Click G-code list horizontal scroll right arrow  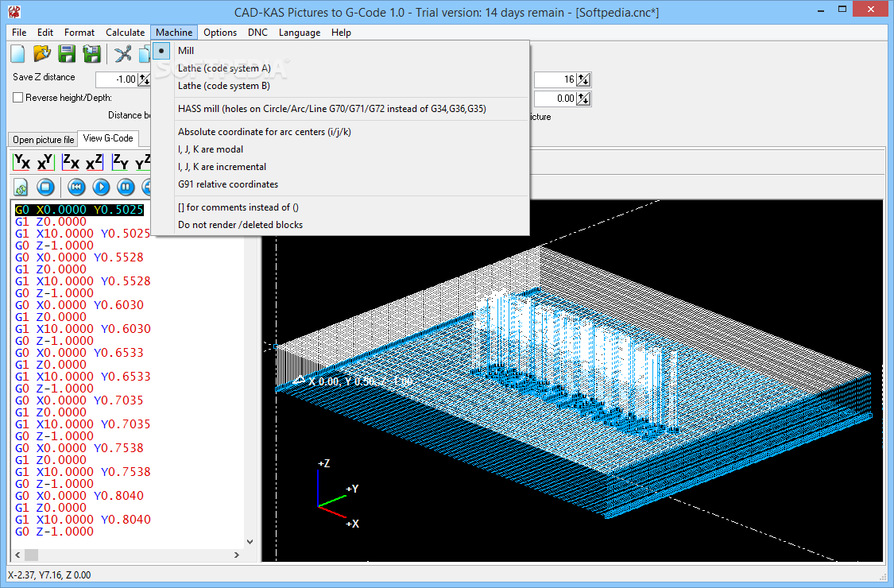237,555
